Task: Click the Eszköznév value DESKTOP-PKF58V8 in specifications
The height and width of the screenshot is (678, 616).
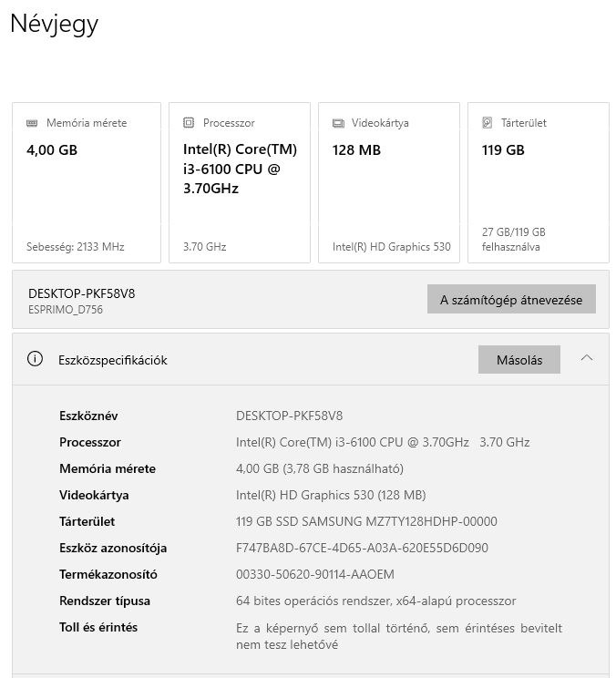Action: coord(289,416)
